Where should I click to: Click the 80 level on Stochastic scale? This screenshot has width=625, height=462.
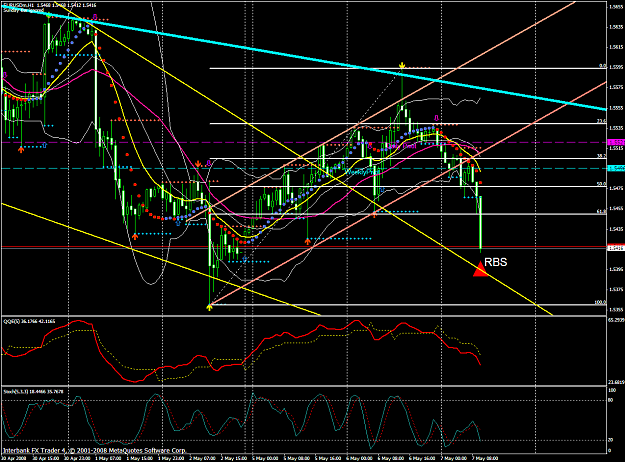611,401
